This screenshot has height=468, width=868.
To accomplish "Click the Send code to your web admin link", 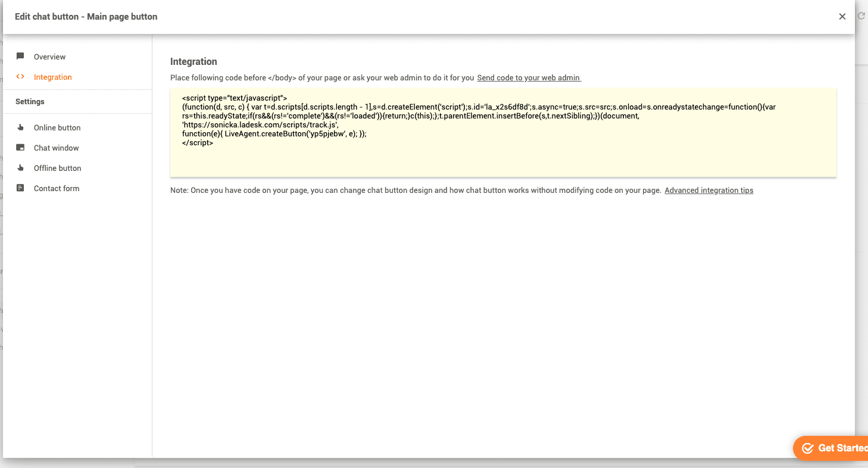I will pyautogui.click(x=528, y=77).
